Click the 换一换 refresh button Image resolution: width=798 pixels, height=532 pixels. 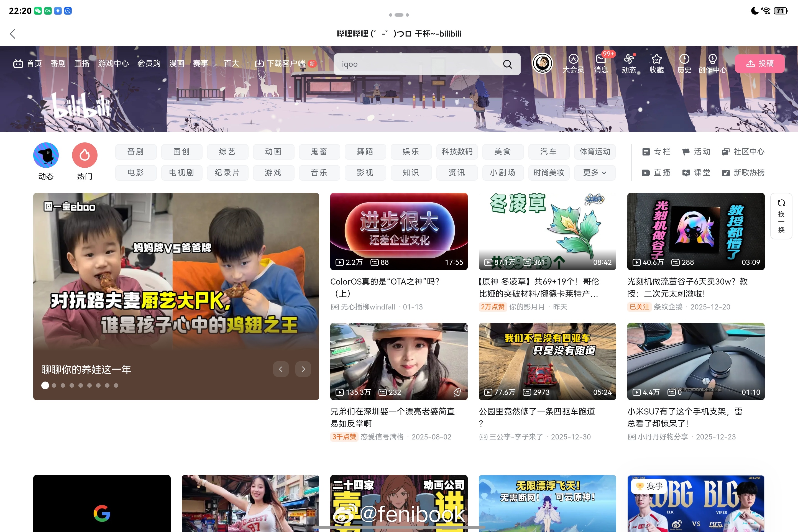tap(781, 216)
